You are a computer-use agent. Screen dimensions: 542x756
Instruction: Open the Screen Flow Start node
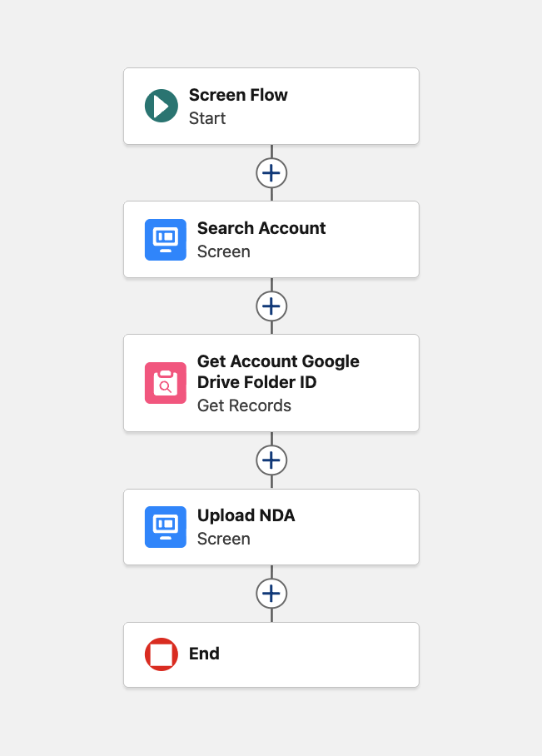tap(271, 106)
